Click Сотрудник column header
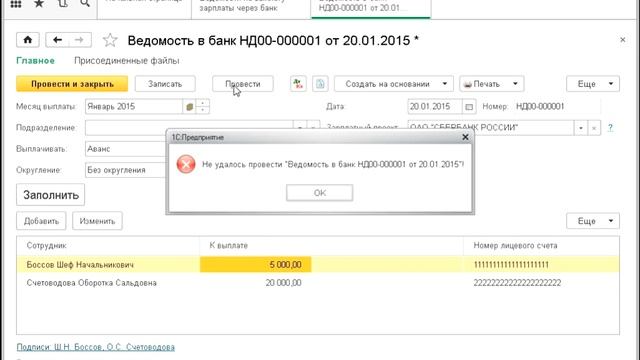 108,245
